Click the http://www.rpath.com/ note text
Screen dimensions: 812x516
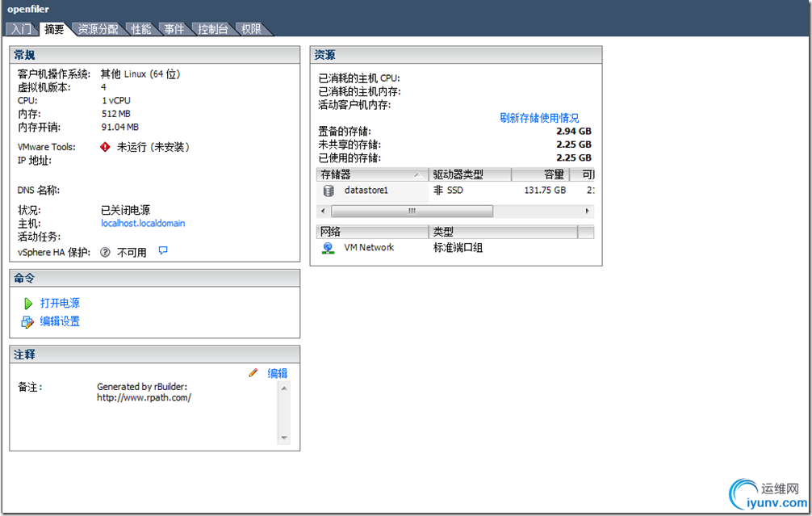click(x=144, y=398)
